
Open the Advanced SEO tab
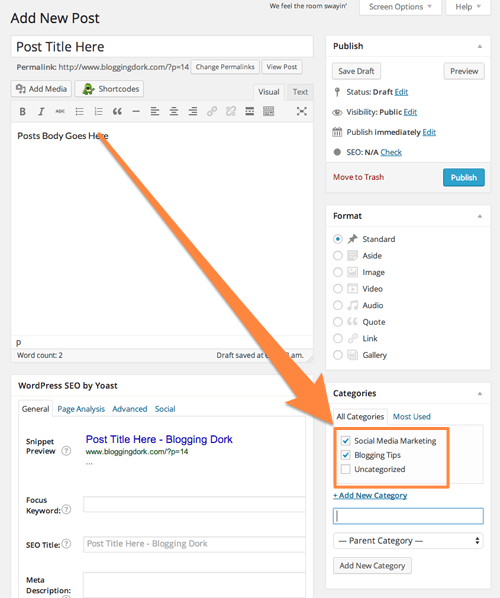click(130, 409)
